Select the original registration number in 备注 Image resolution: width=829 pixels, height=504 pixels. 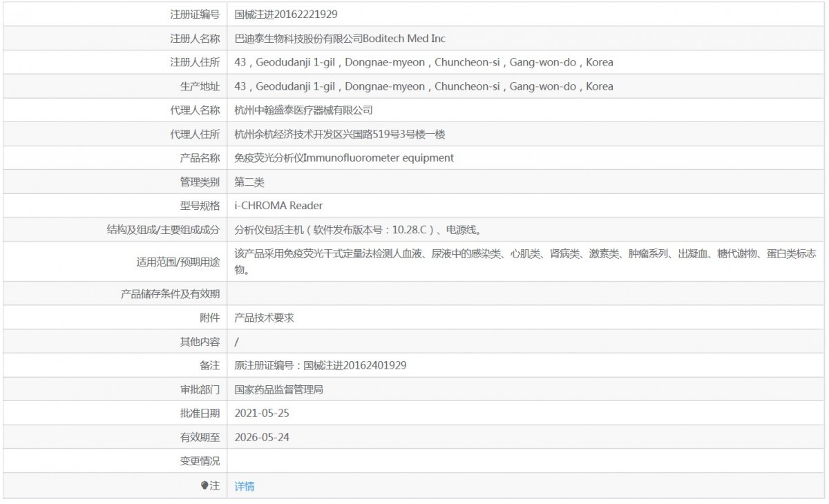(x=321, y=365)
